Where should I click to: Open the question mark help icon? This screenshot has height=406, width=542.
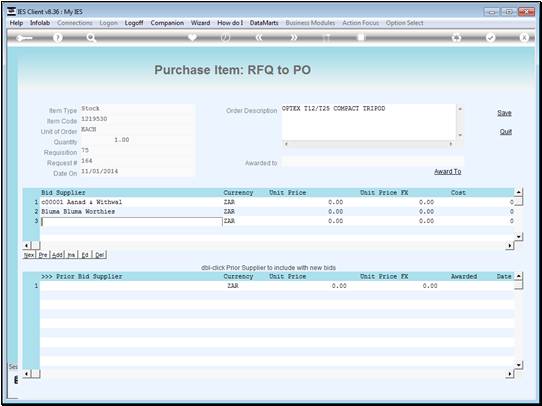tap(58, 38)
